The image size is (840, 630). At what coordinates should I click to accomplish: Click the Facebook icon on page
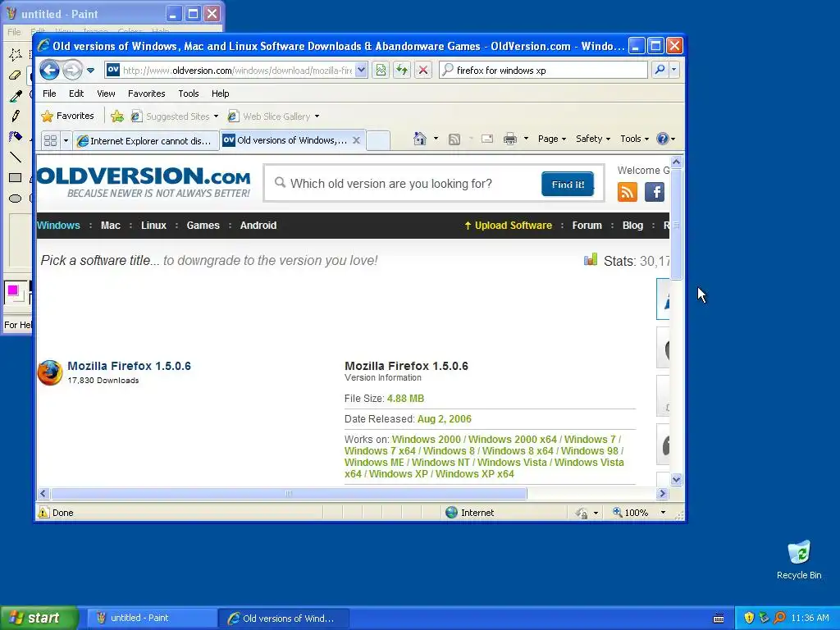655,192
